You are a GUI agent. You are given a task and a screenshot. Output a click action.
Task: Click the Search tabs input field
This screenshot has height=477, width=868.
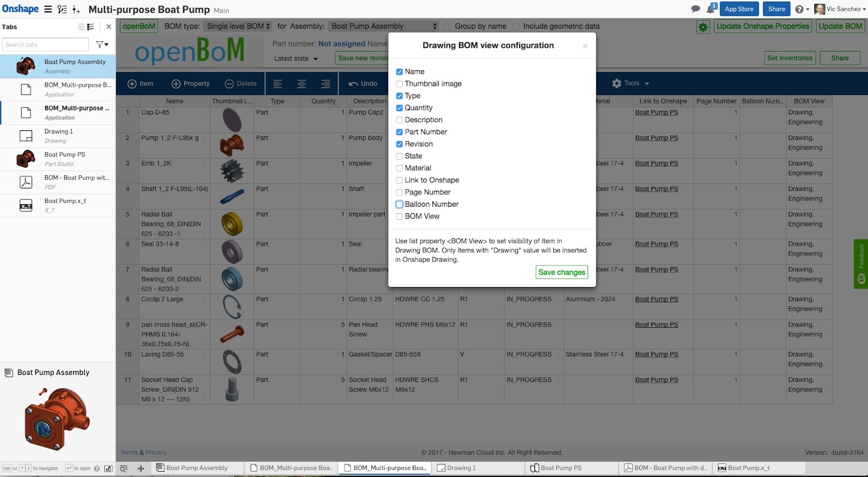[46, 44]
